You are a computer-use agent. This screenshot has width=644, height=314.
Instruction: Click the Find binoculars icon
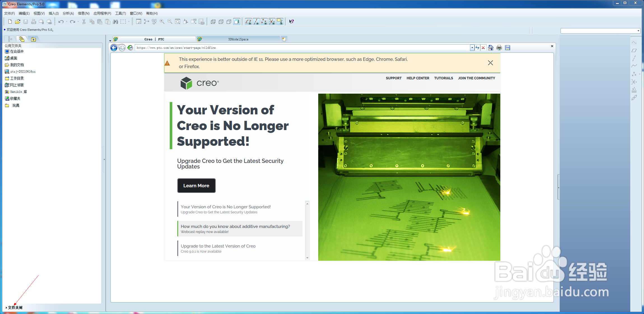pyautogui.click(x=115, y=22)
